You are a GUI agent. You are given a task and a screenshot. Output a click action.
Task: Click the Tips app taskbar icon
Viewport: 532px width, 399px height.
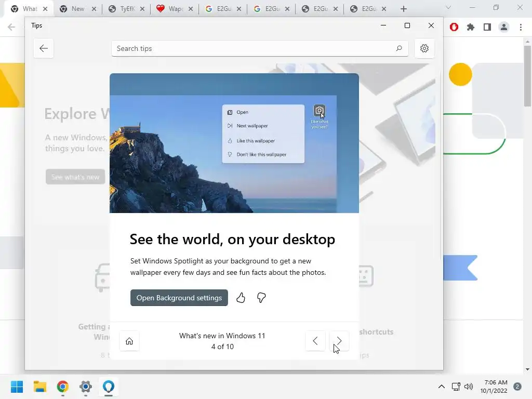pyautogui.click(x=108, y=387)
